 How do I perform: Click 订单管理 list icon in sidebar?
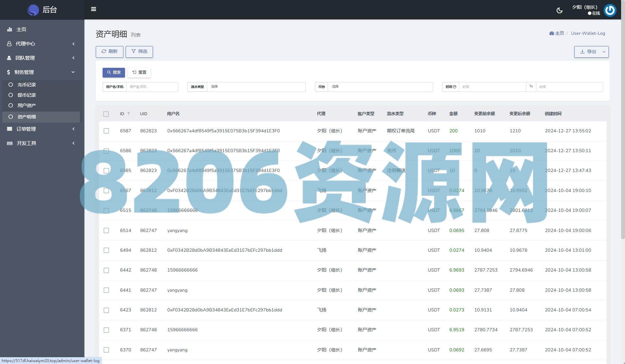pyautogui.click(x=10, y=129)
